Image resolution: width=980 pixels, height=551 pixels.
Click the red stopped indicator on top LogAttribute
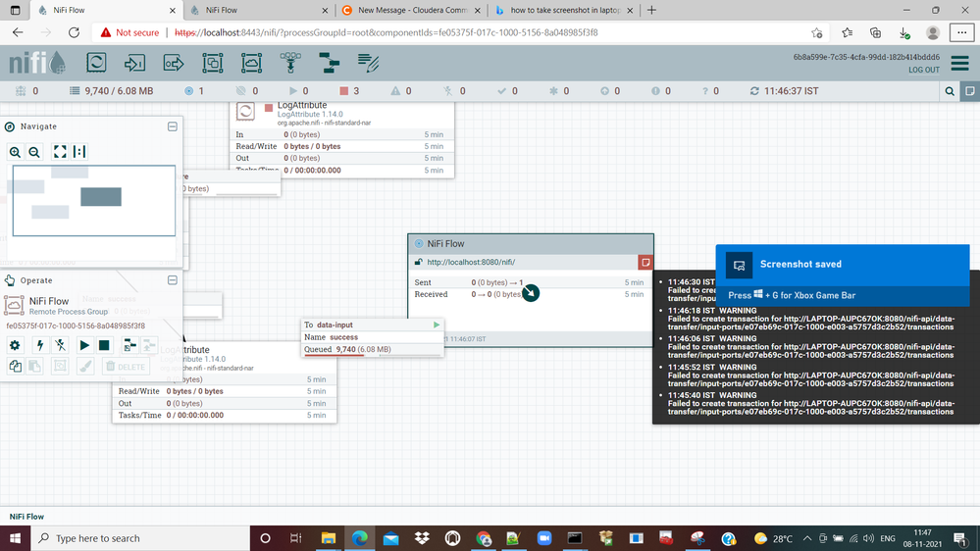tap(269, 108)
